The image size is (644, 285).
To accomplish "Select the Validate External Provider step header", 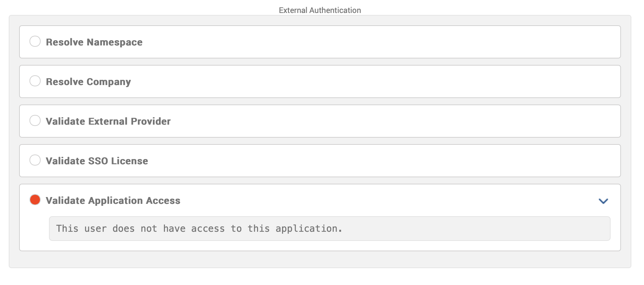I will [x=108, y=121].
